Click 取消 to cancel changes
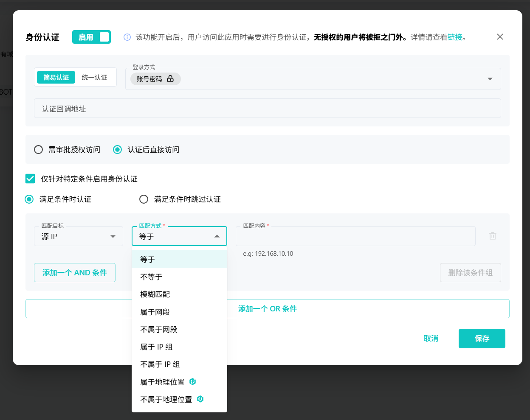 click(x=431, y=339)
